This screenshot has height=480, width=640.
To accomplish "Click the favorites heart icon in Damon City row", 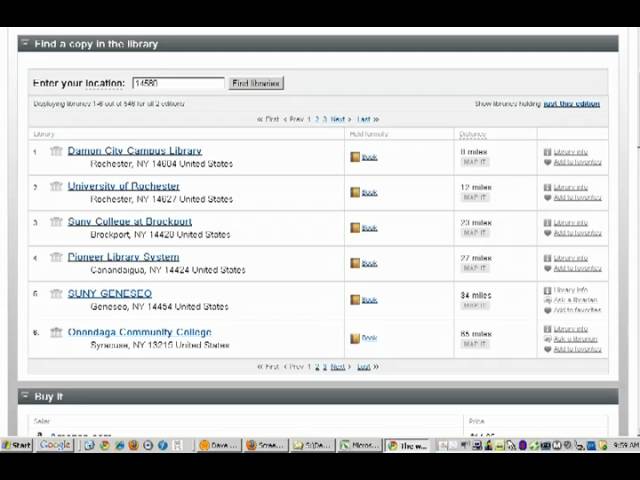I will pos(548,162).
